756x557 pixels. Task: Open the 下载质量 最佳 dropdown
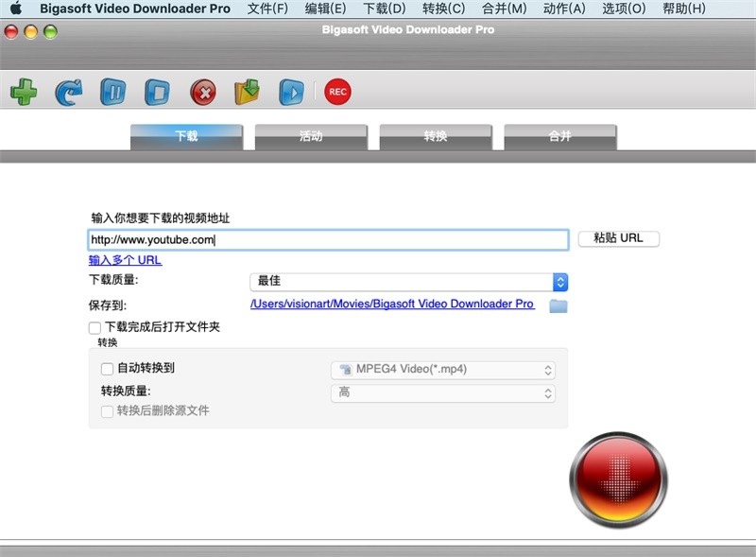[409, 282]
